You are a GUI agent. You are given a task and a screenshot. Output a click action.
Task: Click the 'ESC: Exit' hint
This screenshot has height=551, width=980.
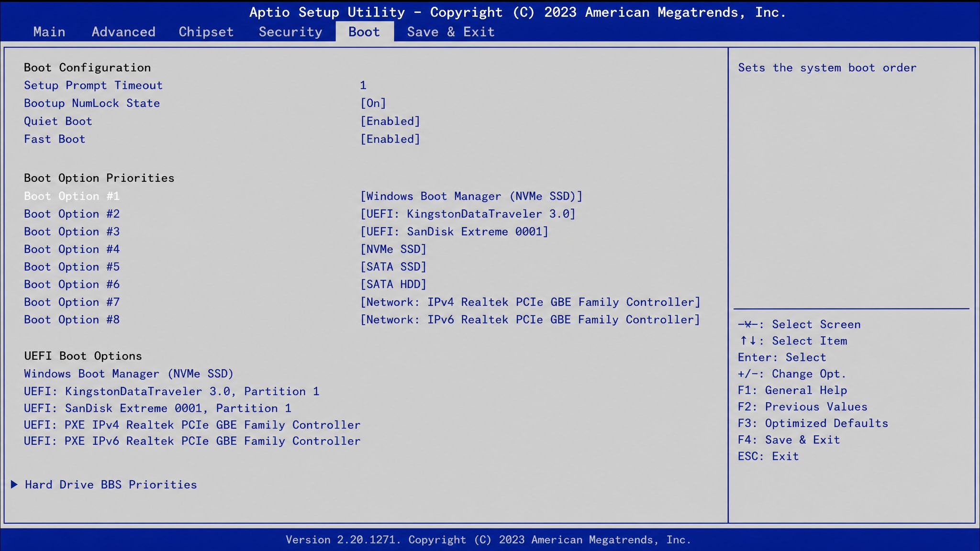tap(768, 456)
